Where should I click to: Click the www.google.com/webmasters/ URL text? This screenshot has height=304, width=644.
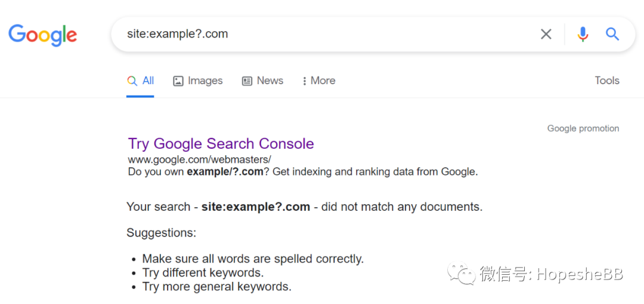(199, 159)
